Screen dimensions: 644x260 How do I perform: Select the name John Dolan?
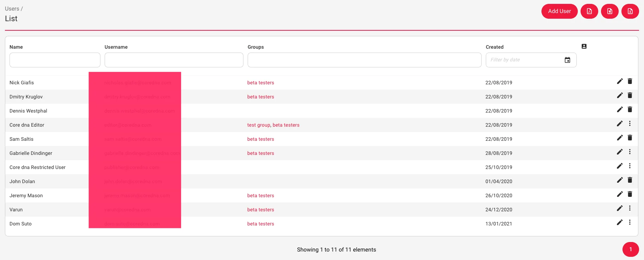pos(22,181)
